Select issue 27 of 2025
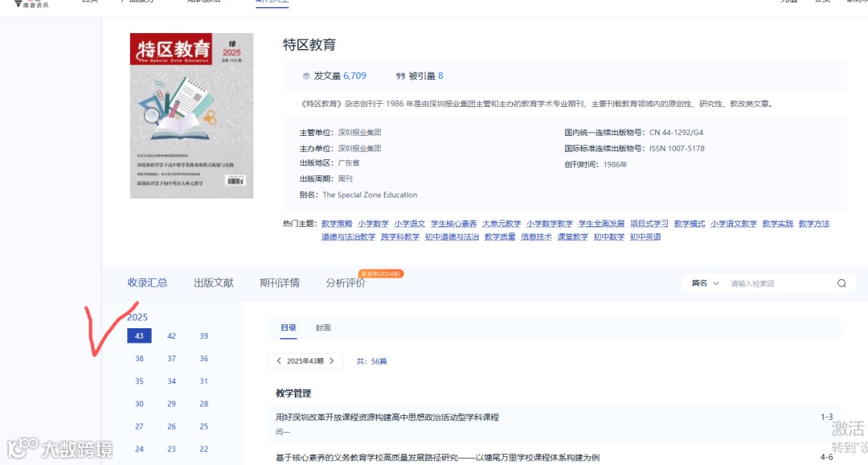868x465 pixels. (140, 426)
